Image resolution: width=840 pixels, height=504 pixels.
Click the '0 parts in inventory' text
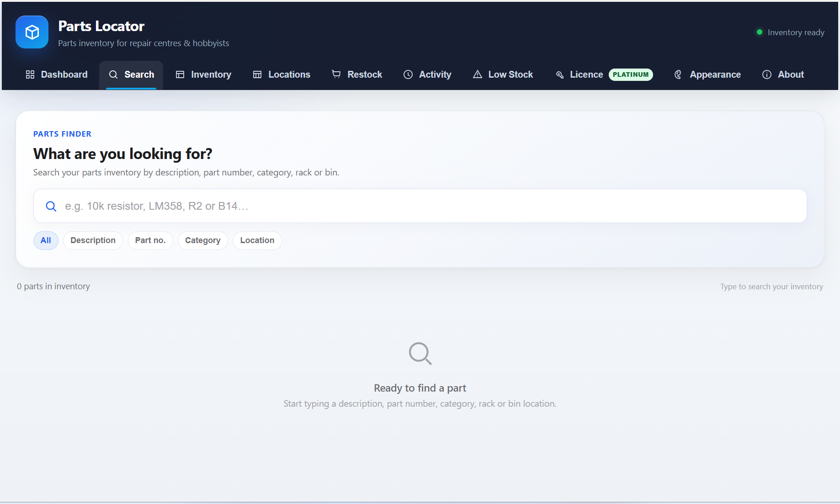tap(53, 286)
